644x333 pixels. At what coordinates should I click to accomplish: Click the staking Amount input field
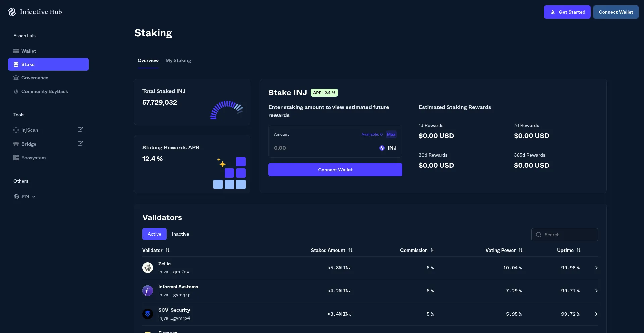(x=324, y=148)
